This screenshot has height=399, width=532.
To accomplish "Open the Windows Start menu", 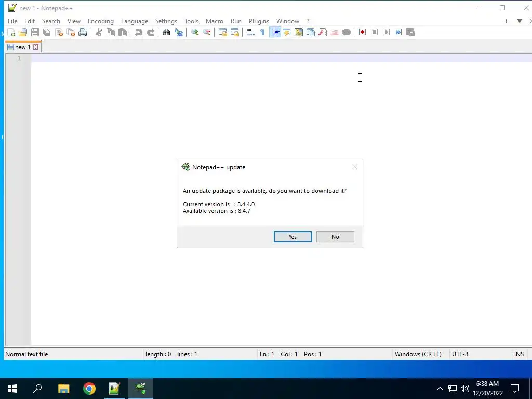I will coord(12,389).
